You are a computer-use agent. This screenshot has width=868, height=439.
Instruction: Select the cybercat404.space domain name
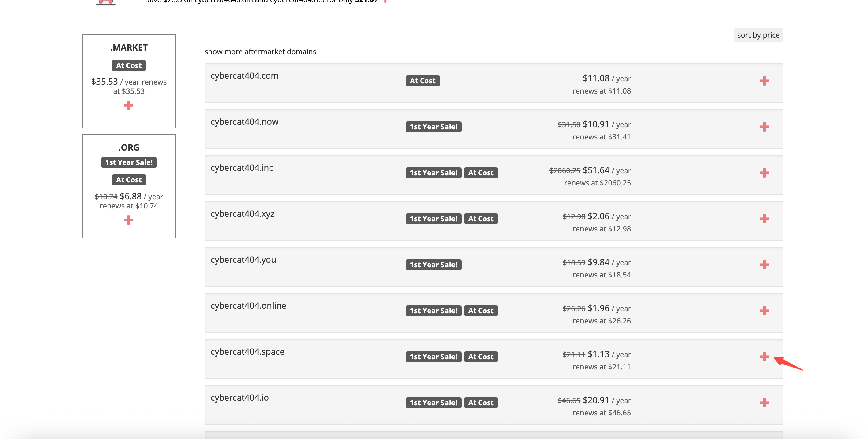(x=247, y=352)
